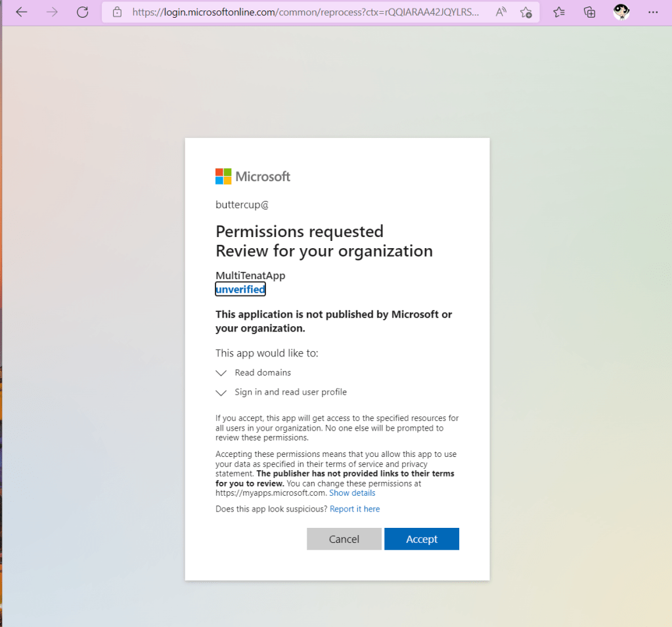Image resolution: width=672 pixels, height=627 pixels.
Task: Open Settings and more menu
Action: point(652,12)
